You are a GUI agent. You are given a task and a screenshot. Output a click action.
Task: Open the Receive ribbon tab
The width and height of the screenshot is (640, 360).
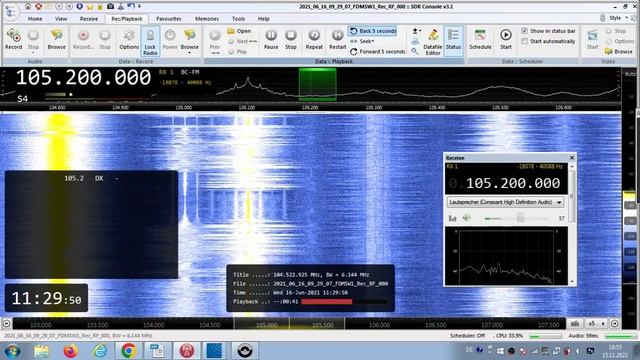point(89,19)
